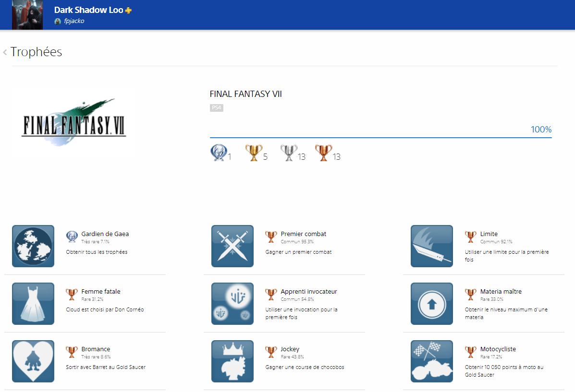Go back using the chevron beside Trophées
575x392 pixels.
(5, 52)
